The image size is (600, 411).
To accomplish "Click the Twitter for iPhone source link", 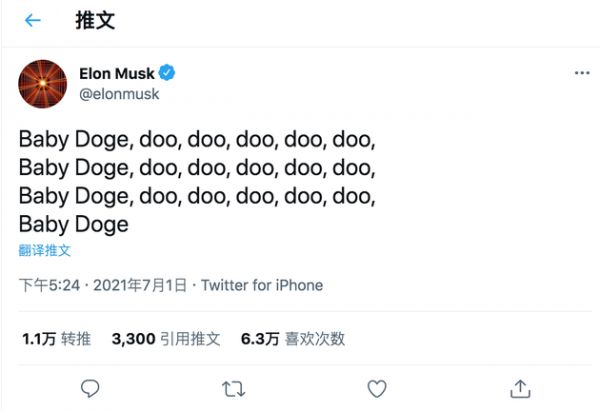I will tap(262, 285).
